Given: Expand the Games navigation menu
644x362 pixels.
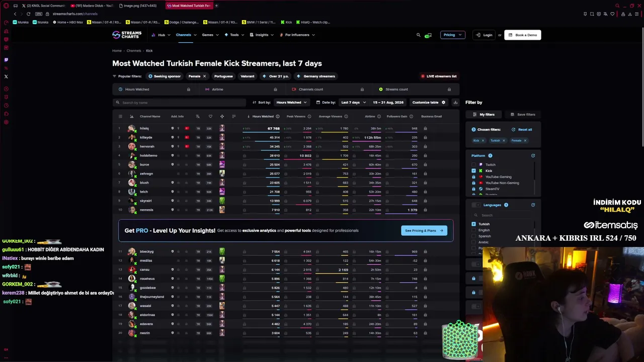Looking at the screenshot, I should pos(210,35).
